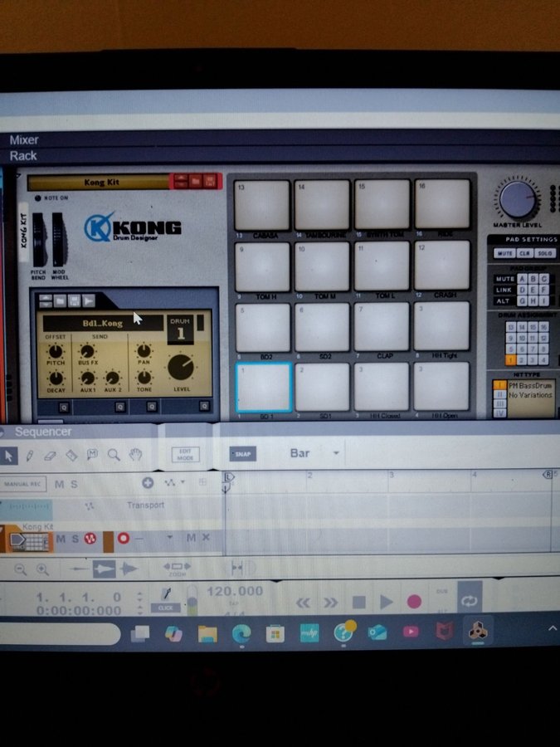
Task: Select hit type II
Action: (x=500, y=394)
